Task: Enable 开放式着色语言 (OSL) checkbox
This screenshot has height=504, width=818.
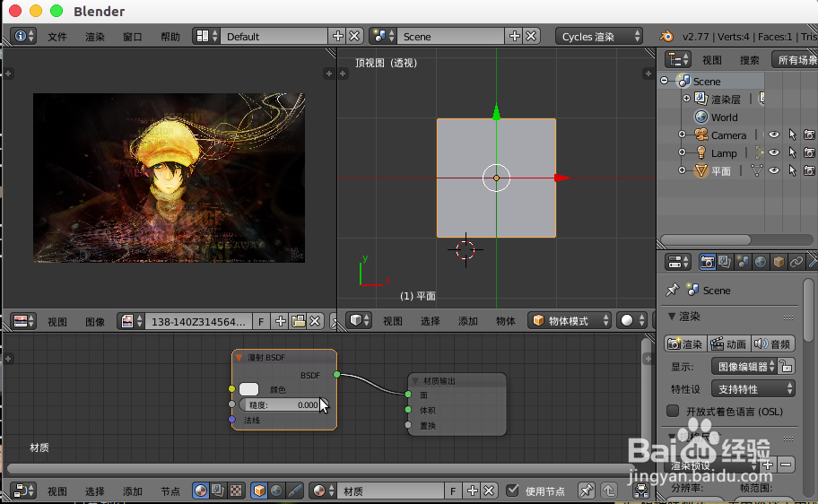Action: [x=673, y=411]
